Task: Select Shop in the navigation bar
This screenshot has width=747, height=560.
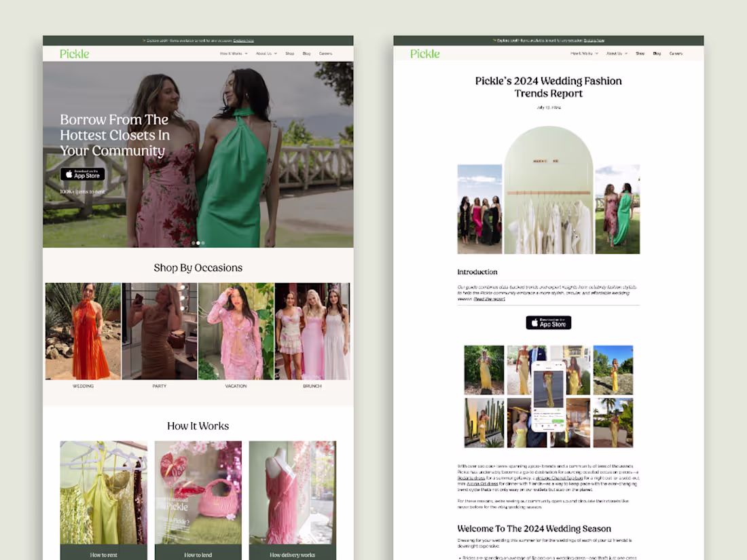Action: [290, 53]
